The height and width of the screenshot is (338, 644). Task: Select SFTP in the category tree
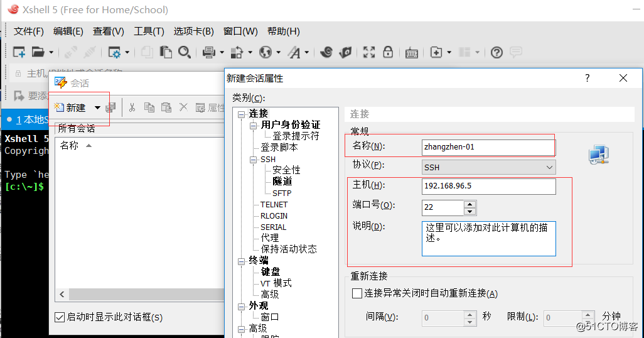tap(282, 194)
